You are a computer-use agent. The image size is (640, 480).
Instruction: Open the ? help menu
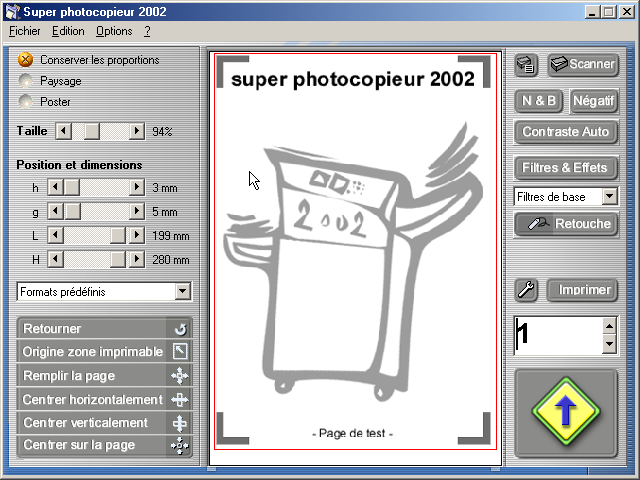(x=147, y=31)
